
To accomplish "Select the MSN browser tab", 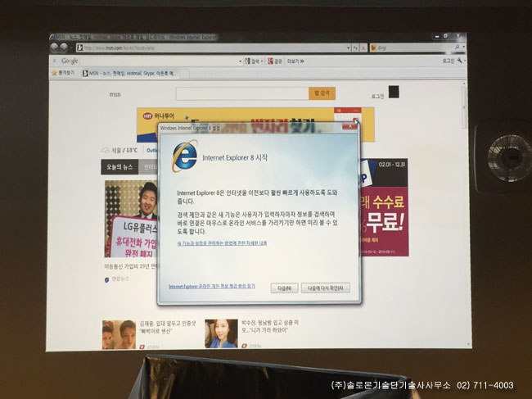I will [130, 73].
